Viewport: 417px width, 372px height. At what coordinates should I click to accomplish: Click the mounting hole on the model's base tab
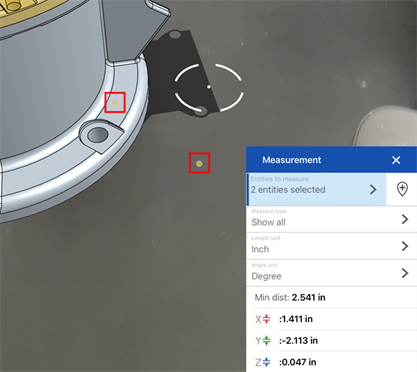click(97, 135)
